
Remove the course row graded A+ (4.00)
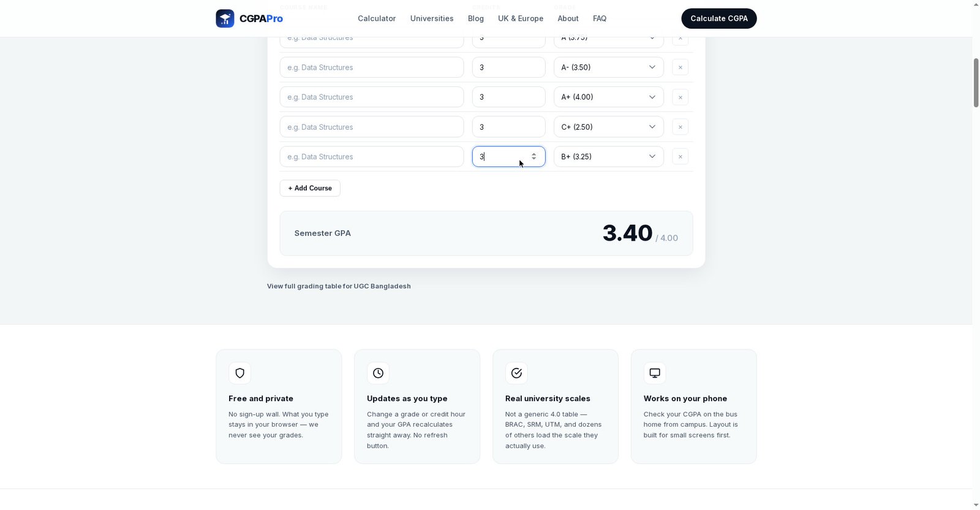(680, 97)
